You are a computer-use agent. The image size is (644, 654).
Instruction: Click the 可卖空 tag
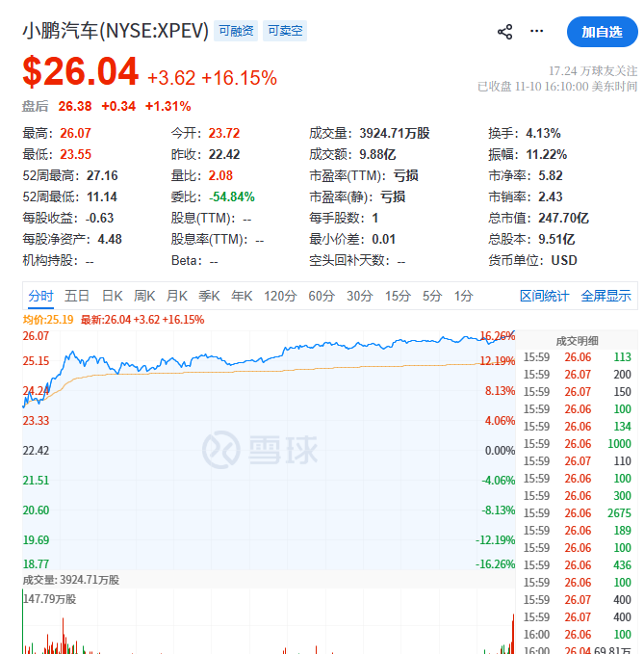click(x=285, y=31)
